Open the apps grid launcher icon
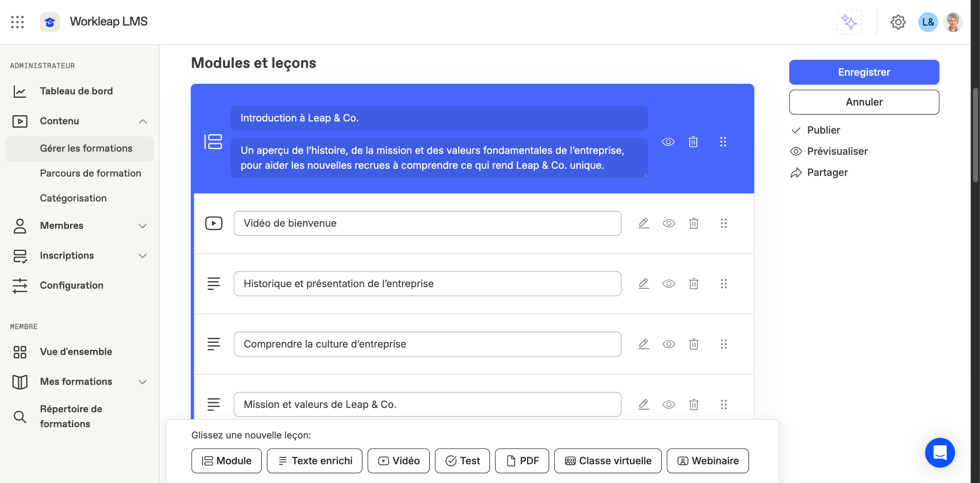The width and height of the screenshot is (980, 483). 17,22
